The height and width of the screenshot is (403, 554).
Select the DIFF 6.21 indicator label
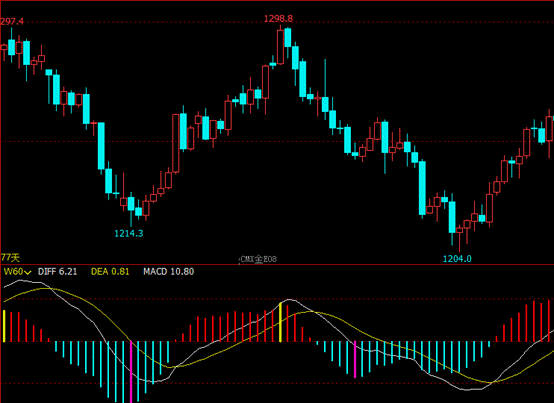pos(57,272)
